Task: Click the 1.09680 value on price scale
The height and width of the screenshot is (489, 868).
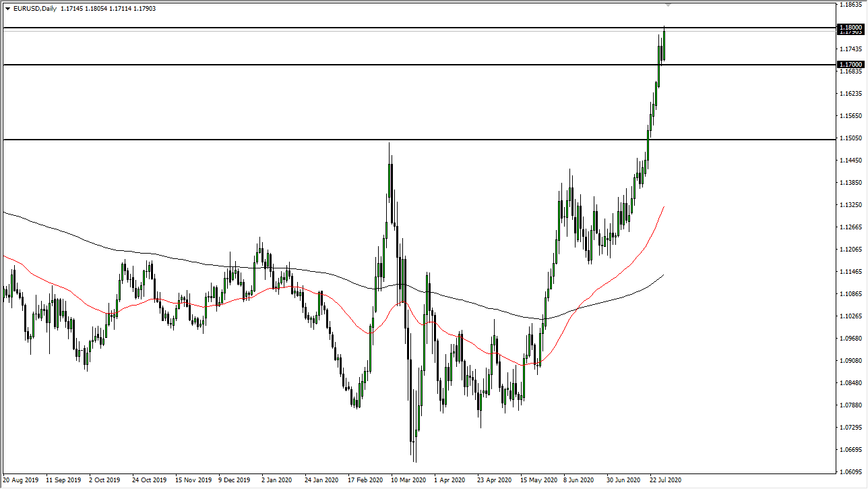Action: [852, 339]
